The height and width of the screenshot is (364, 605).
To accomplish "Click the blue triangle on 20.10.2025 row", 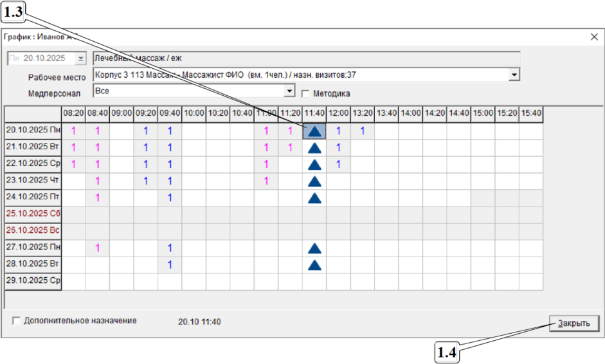I will (x=314, y=131).
